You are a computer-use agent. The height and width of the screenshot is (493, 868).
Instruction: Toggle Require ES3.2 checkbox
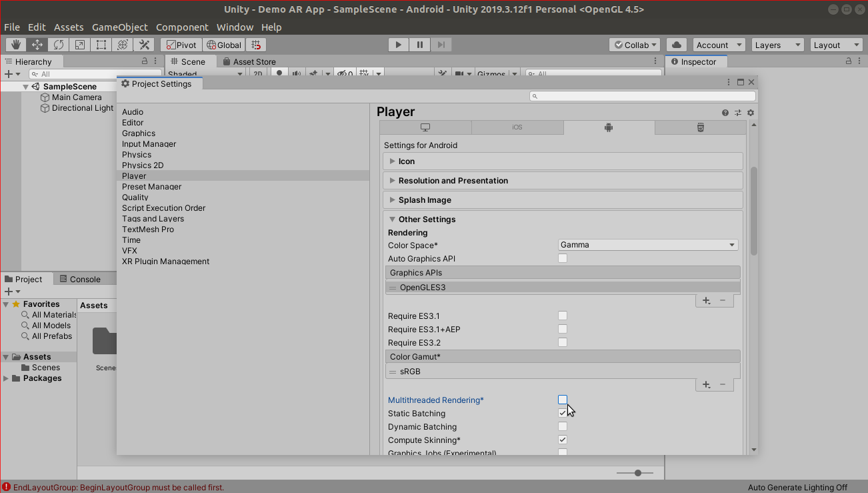[563, 342]
